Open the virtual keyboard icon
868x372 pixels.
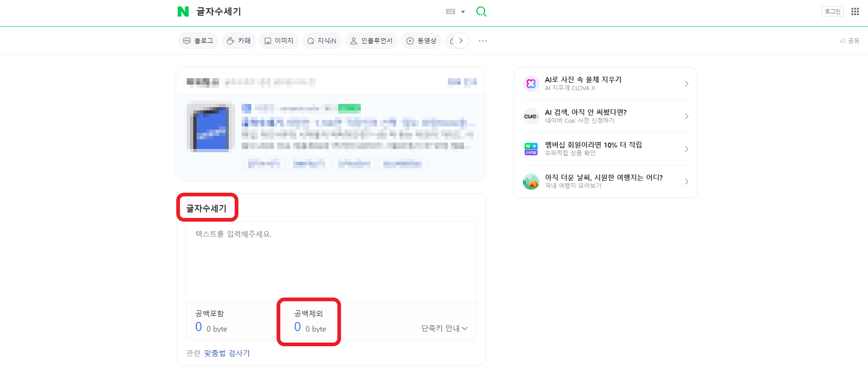451,11
